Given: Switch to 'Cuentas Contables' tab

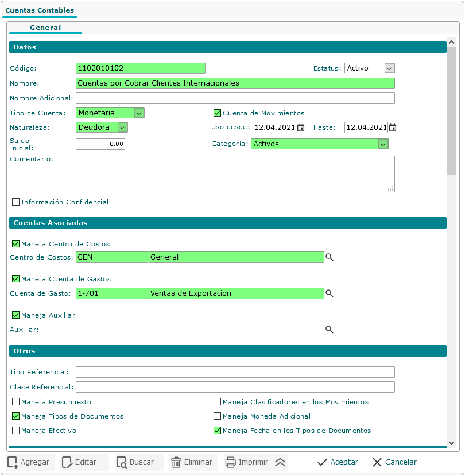Looking at the screenshot, I should (x=40, y=10).
